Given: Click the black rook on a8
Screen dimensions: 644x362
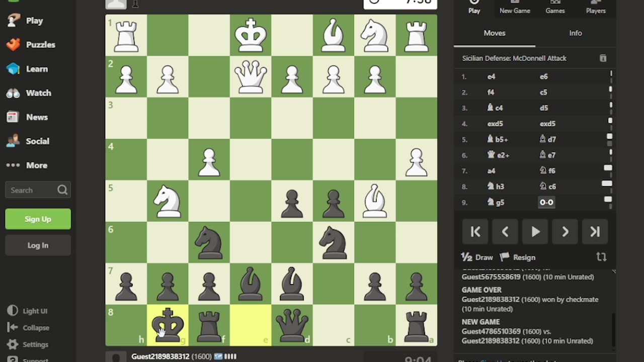Looking at the screenshot, I should pos(417,325).
